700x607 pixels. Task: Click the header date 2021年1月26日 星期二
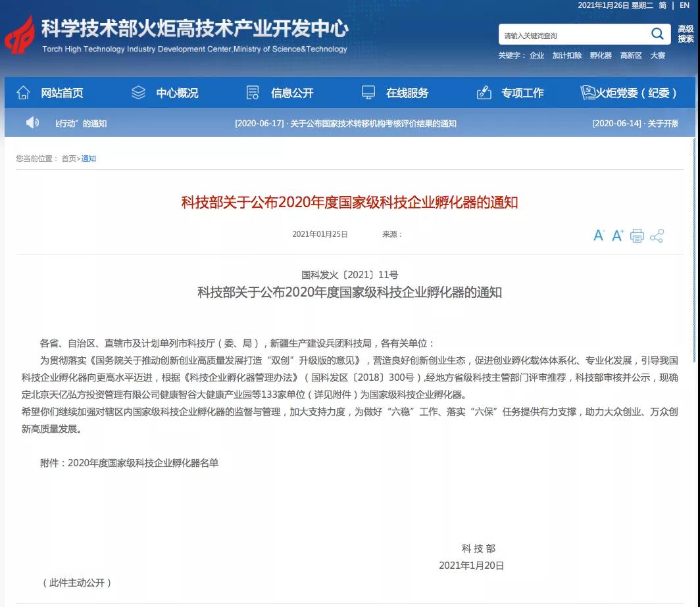616,5
